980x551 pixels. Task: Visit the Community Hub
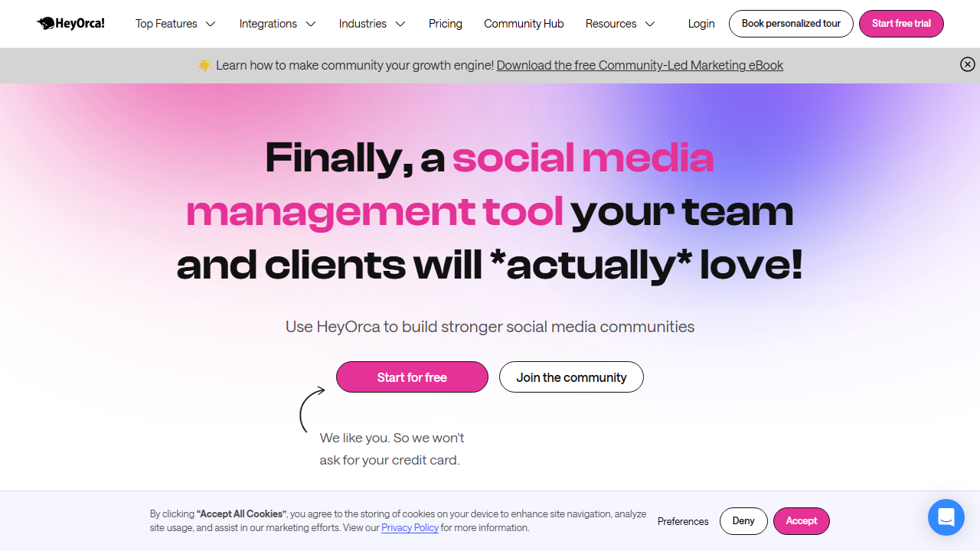pos(524,24)
